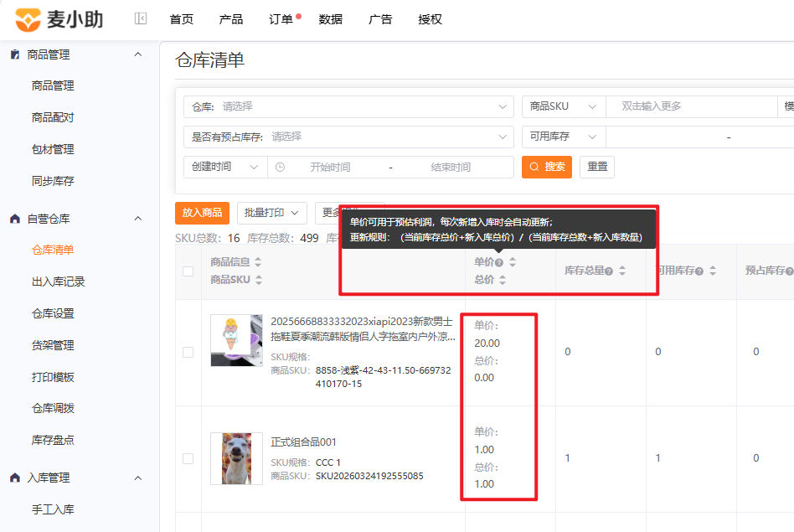
Task: Sort by 单价 using its sort arrows
Action: pos(513,262)
